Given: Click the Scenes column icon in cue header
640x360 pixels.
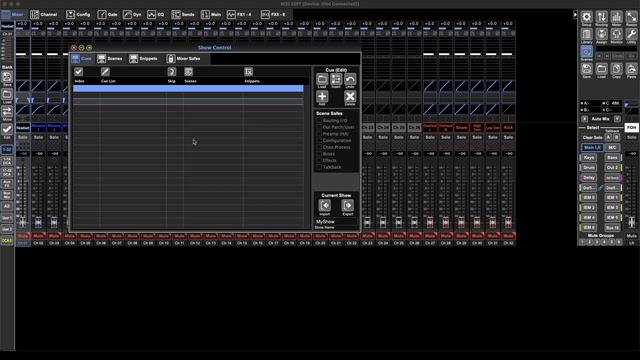Looking at the screenshot, I should coord(189,72).
